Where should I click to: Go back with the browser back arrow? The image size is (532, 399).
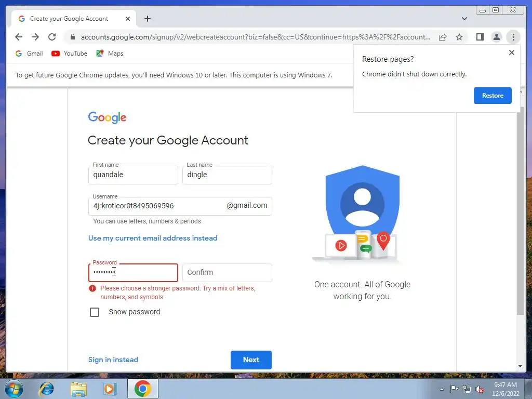19,37
